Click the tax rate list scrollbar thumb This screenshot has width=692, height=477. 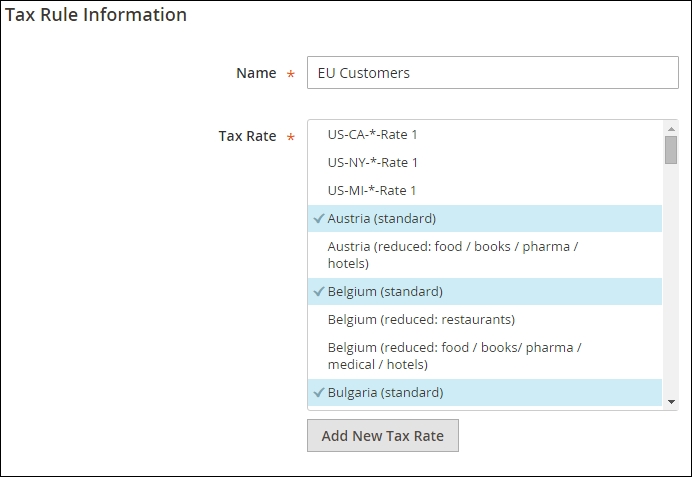(671, 150)
